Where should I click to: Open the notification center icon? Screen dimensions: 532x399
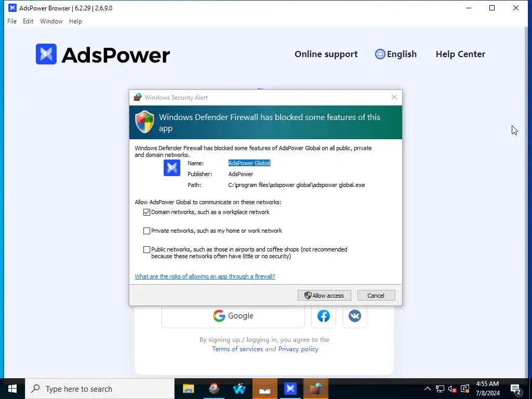click(516, 389)
